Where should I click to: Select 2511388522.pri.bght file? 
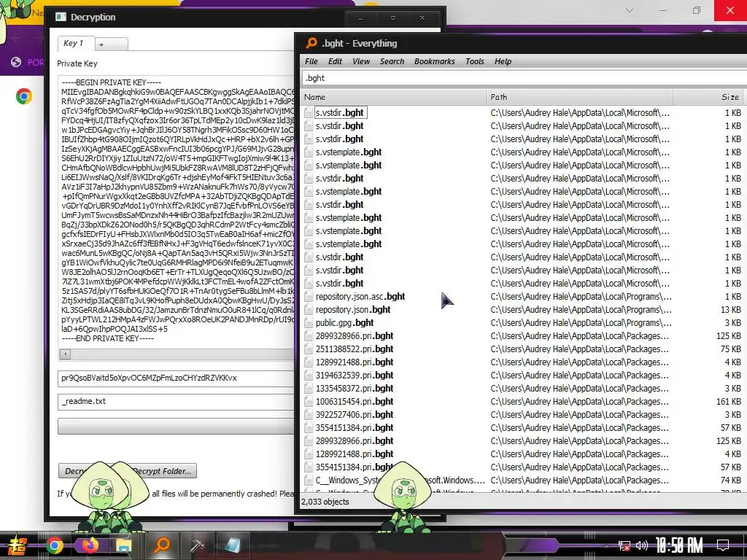click(x=355, y=349)
